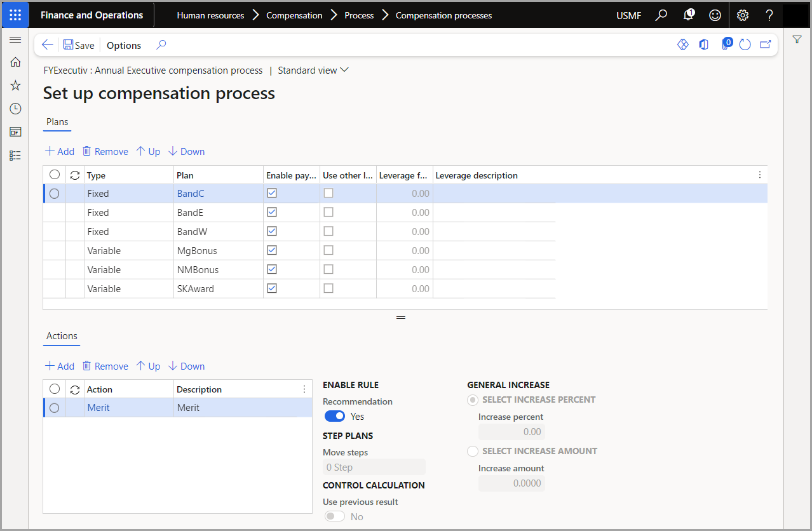
Task: Open the app launcher waffle icon
Action: tap(15, 15)
